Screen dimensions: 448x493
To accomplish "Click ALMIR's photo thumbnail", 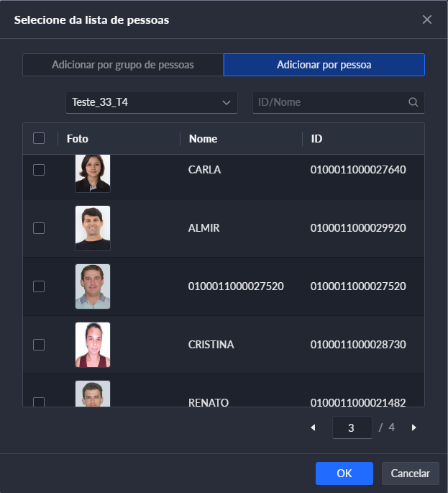I will (x=93, y=228).
